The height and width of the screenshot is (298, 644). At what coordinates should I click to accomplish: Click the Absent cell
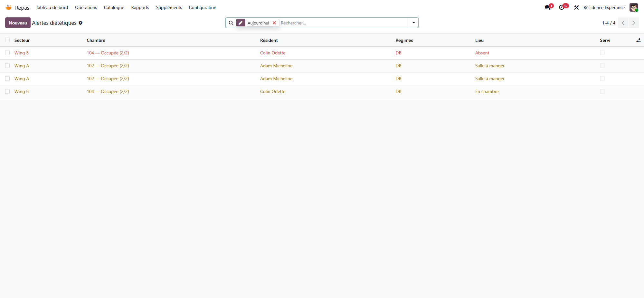pyautogui.click(x=482, y=53)
